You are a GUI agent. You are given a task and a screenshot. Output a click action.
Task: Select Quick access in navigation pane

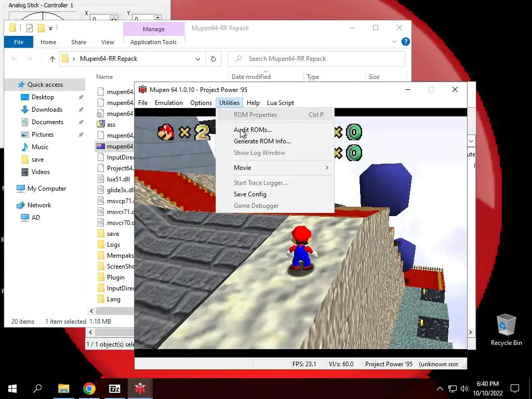point(44,85)
